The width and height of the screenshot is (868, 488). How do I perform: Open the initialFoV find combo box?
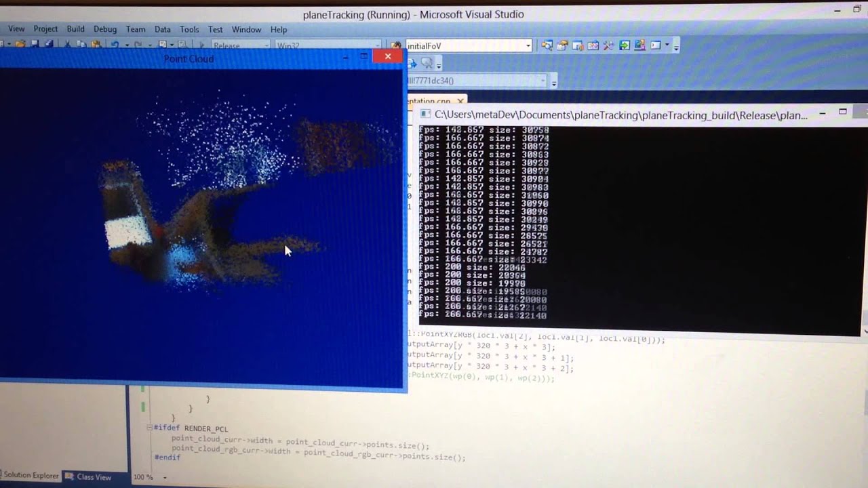click(469, 45)
